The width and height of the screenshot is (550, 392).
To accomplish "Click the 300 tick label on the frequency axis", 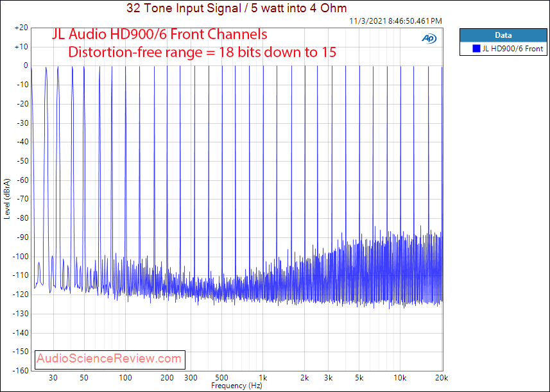I will point(191,378).
